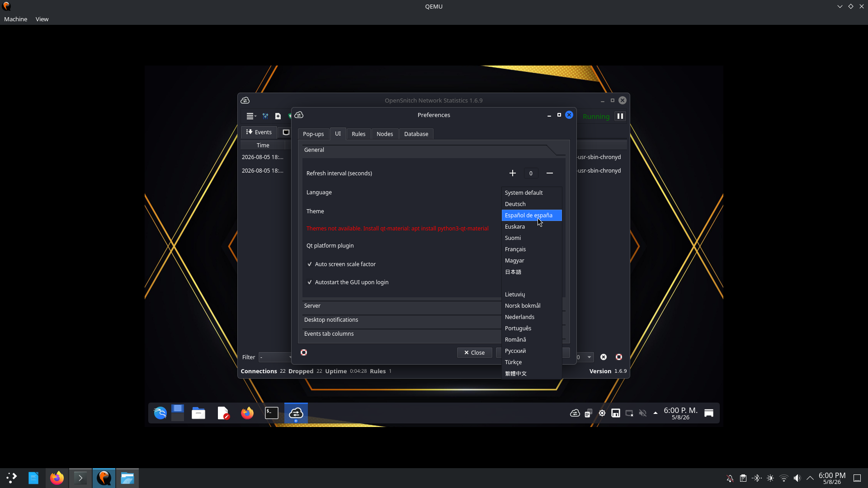Open the Events tab in main window
This screenshot has height=488, width=868.
tap(259, 132)
